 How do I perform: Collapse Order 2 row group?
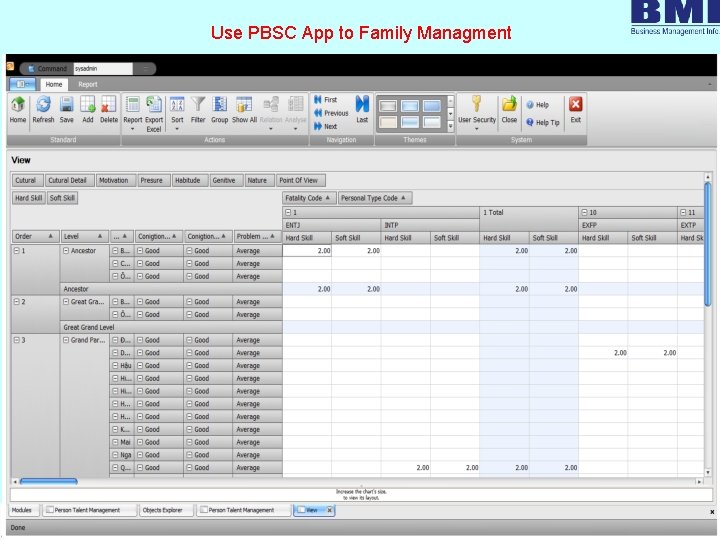(17, 302)
